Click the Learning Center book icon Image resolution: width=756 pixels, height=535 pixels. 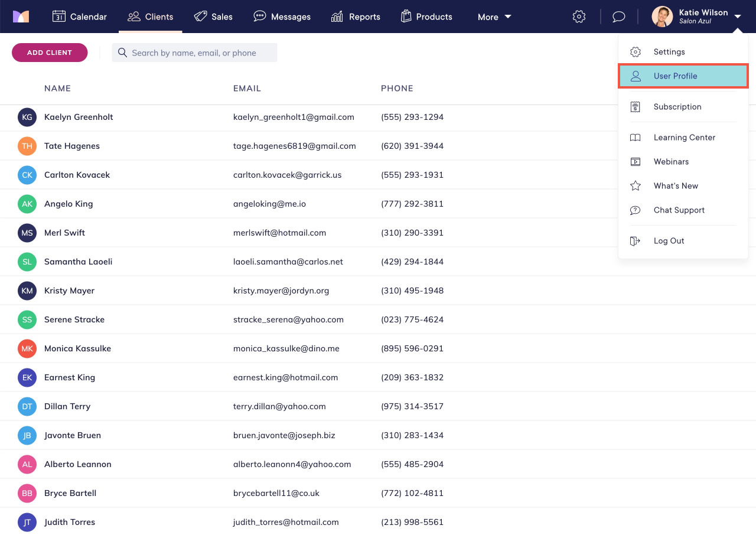635,137
